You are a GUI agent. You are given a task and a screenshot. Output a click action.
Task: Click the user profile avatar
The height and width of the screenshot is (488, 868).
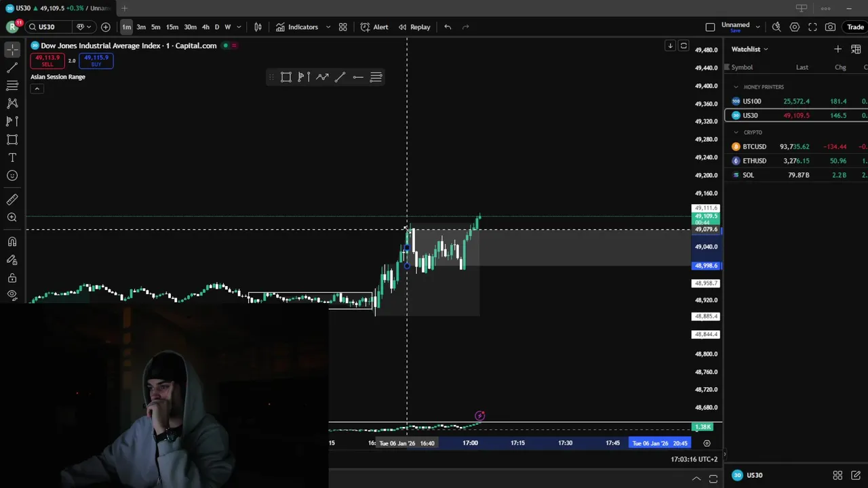pyautogui.click(x=12, y=27)
